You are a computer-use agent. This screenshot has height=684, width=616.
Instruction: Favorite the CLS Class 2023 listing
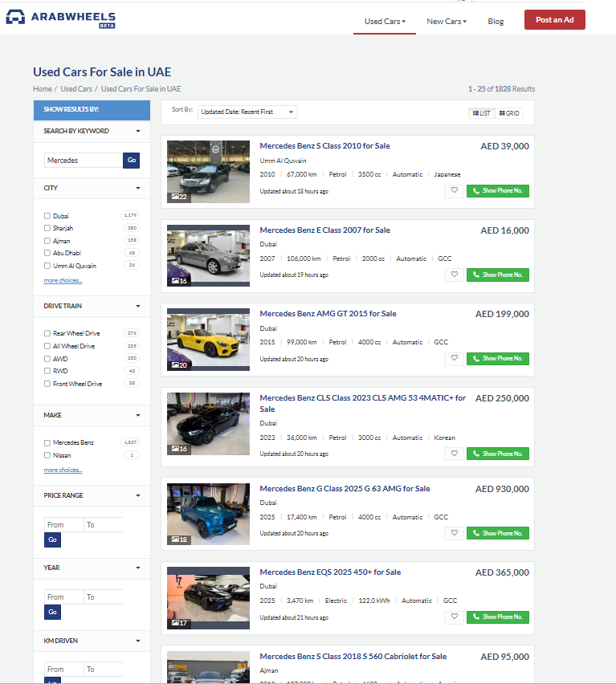454,454
